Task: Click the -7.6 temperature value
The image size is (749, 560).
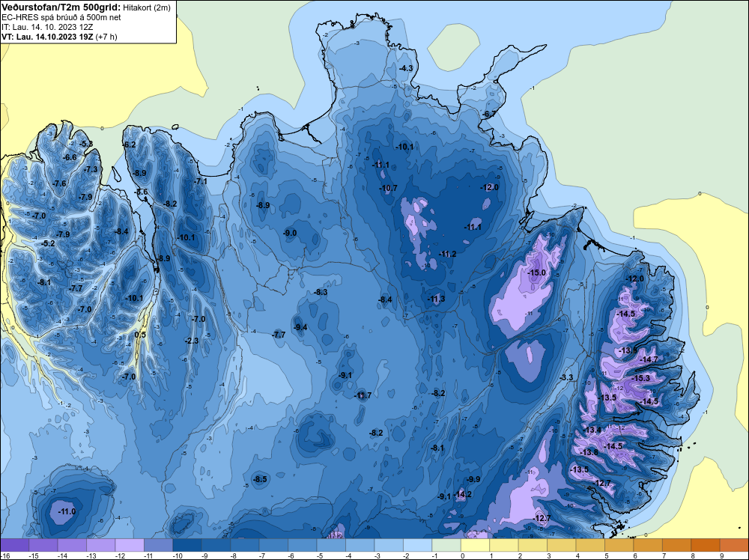Action: (x=59, y=184)
